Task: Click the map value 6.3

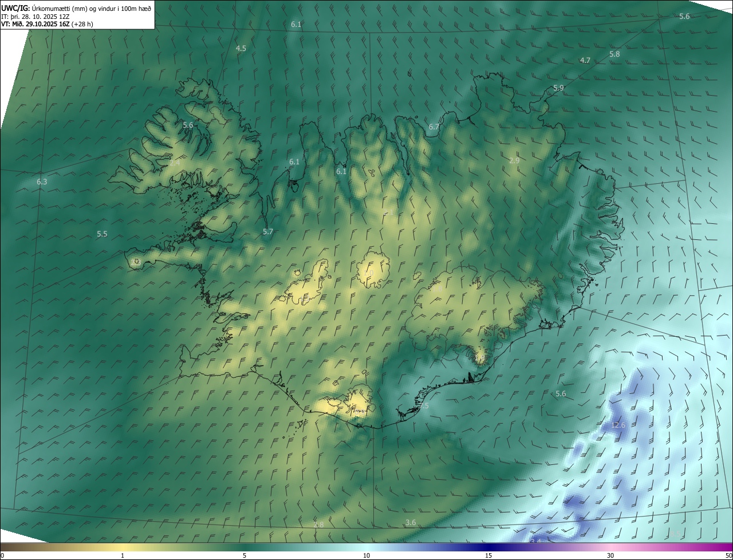Action: pyautogui.click(x=42, y=182)
